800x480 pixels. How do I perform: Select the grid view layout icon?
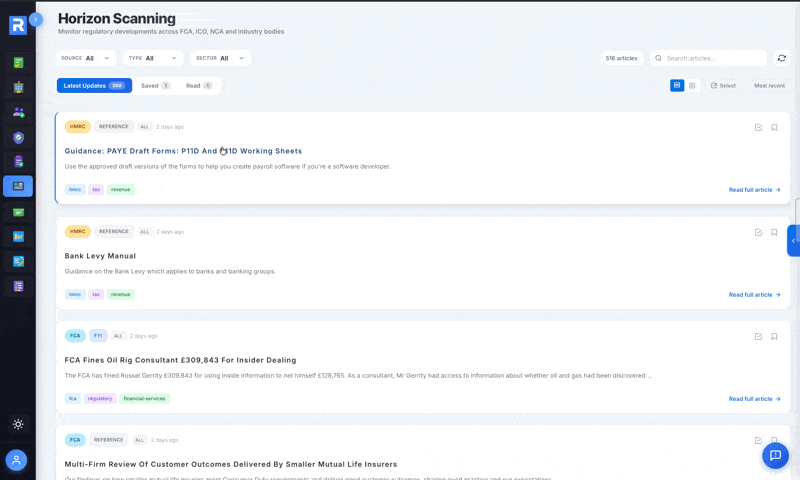692,86
